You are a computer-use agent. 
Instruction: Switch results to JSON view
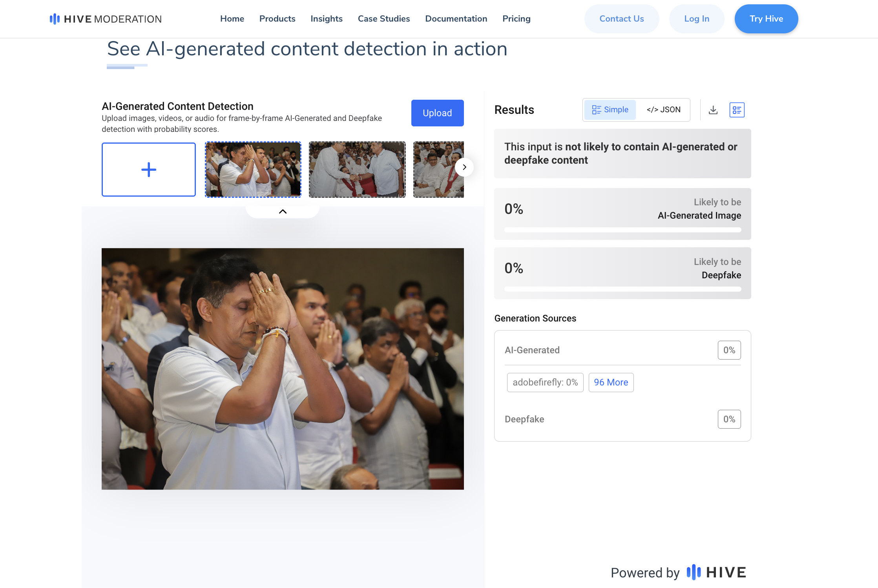663,110
